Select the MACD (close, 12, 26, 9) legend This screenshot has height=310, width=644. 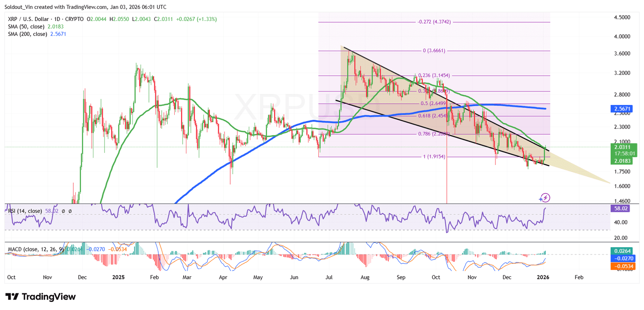pyautogui.click(x=36, y=249)
